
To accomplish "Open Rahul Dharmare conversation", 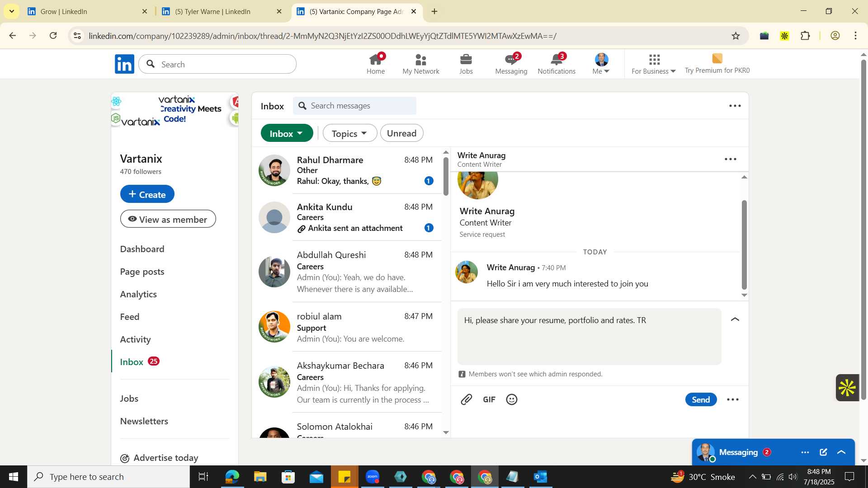I will click(x=347, y=170).
